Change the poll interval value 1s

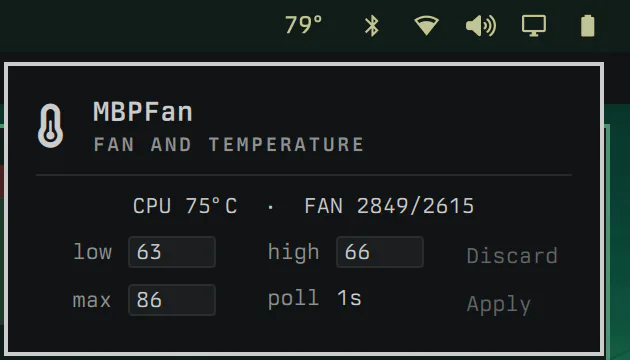pyautogui.click(x=349, y=299)
